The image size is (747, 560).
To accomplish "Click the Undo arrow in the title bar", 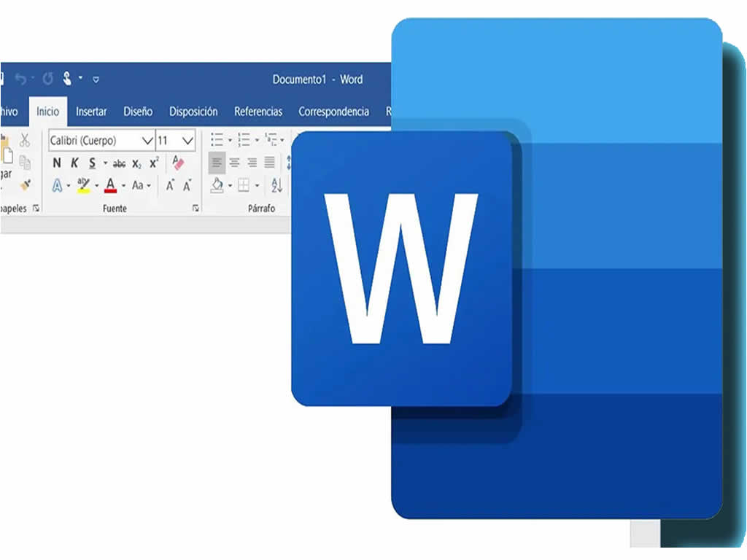I will point(20,79).
